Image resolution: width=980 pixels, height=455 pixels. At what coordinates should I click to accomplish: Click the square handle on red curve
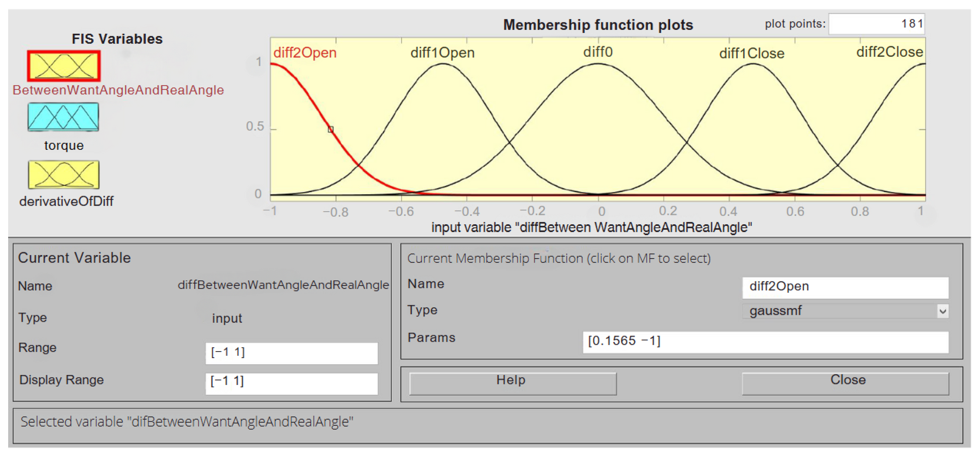(331, 129)
